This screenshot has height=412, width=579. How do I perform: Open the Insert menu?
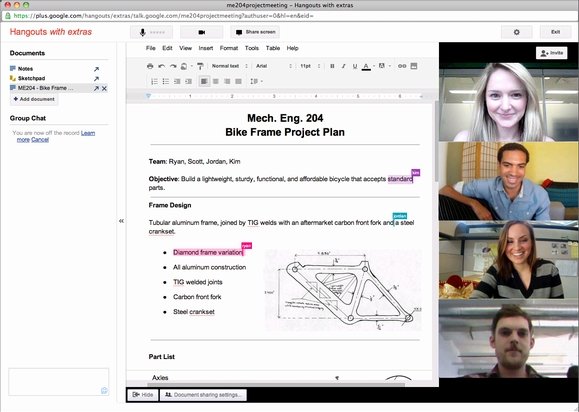tap(206, 48)
